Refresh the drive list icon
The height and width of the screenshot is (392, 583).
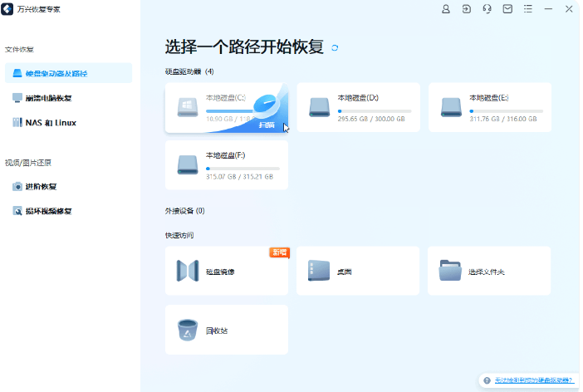335,48
